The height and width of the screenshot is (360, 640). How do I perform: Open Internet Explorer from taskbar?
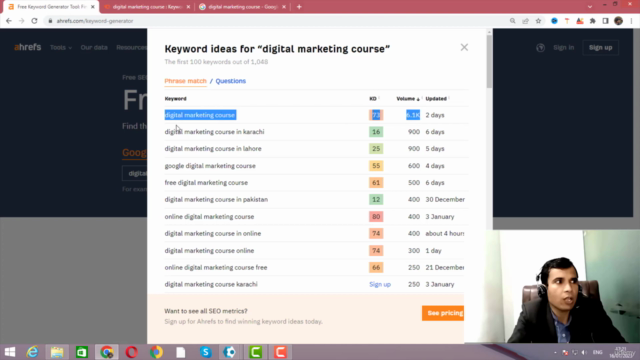32,352
